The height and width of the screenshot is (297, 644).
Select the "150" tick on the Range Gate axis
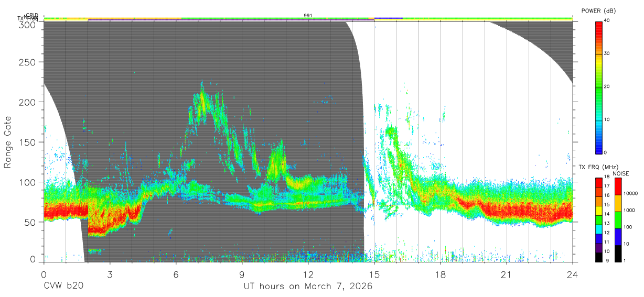[28, 142]
